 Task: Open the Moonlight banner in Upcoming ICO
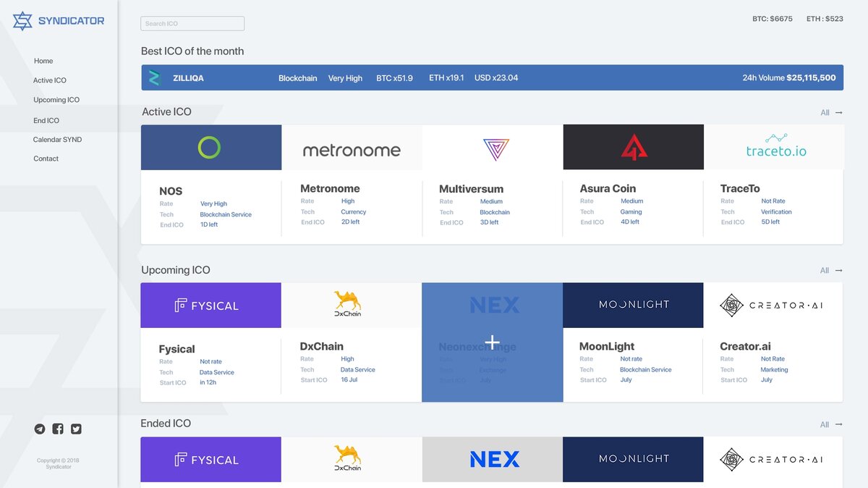pos(633,306)
